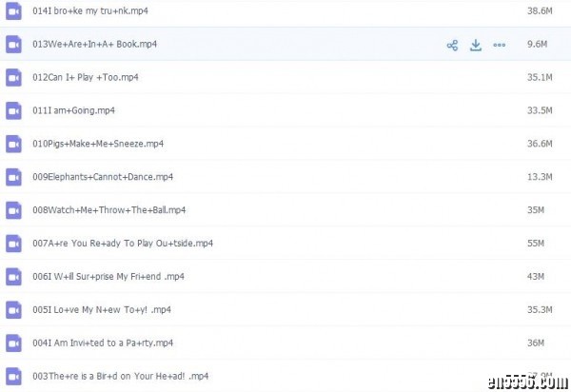Image resolution: width=571 pixels, height=392 pixels.
Task: Click the video icon for 008Watch+Me+Throw+The+Ball.mp4
Action: (13, 210)
